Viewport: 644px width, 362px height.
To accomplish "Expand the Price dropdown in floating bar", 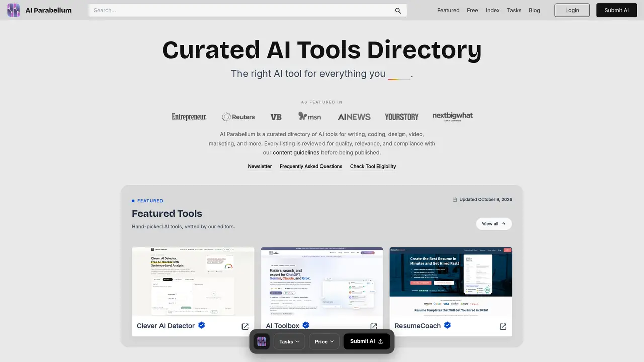I will (324, 341).
